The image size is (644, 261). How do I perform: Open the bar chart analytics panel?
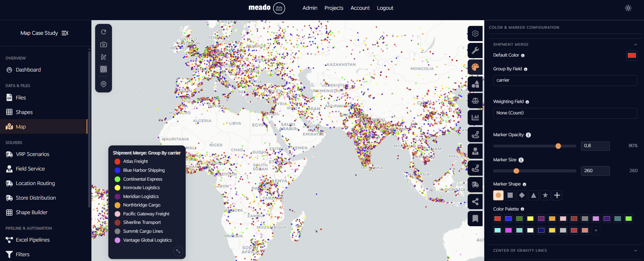coord(475,118)
